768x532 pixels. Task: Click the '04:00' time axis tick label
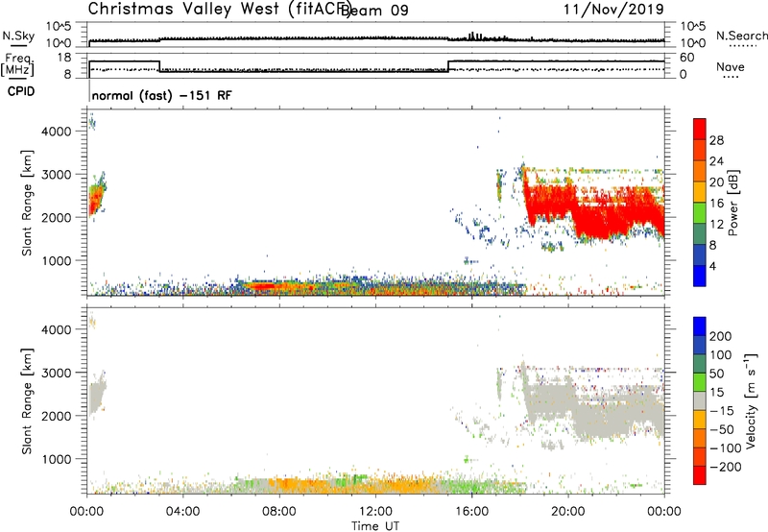tap(182, 512)
